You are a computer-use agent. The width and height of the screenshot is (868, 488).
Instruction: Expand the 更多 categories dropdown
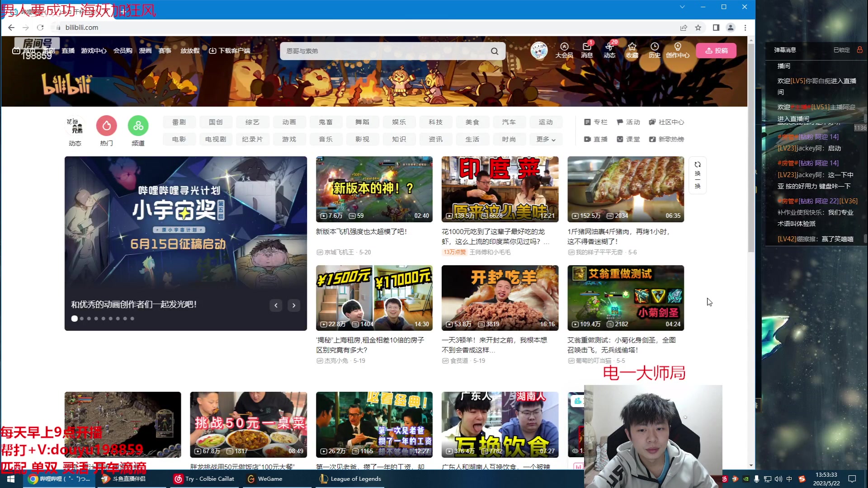(546, 139)
